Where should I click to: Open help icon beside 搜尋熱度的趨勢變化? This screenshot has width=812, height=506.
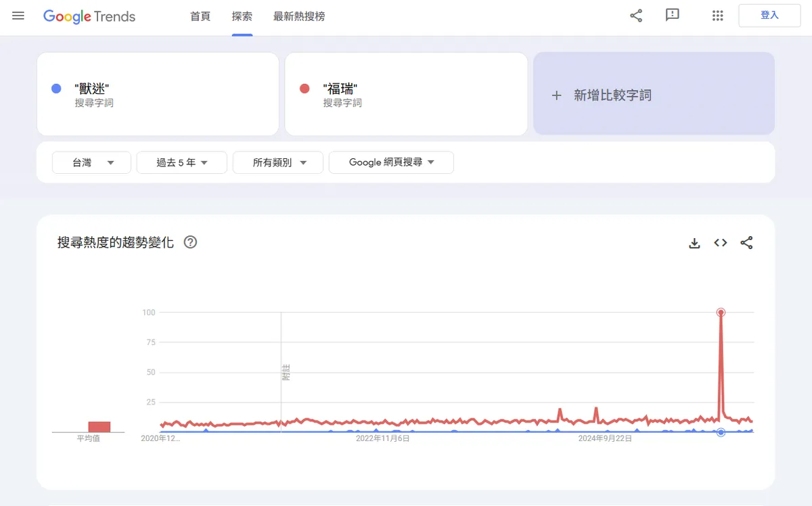pos(190,242)
